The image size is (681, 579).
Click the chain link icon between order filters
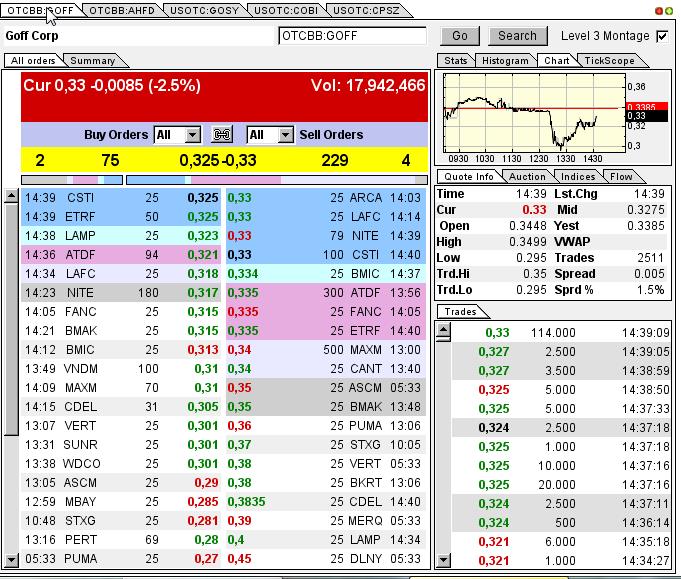pos(223,135)
